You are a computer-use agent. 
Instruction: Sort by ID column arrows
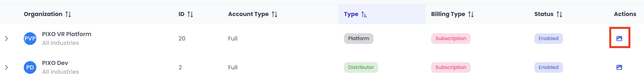pos(190,14)
